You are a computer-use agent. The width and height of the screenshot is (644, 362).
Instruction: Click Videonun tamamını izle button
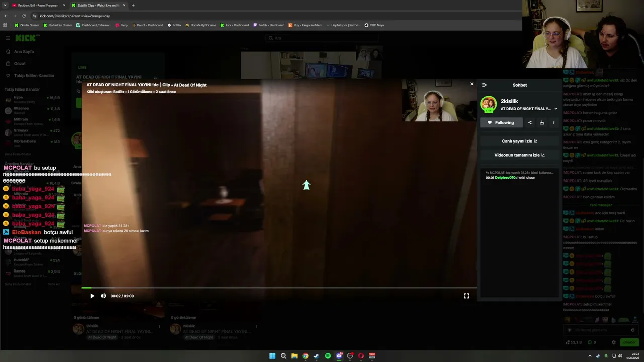point(520,155)
